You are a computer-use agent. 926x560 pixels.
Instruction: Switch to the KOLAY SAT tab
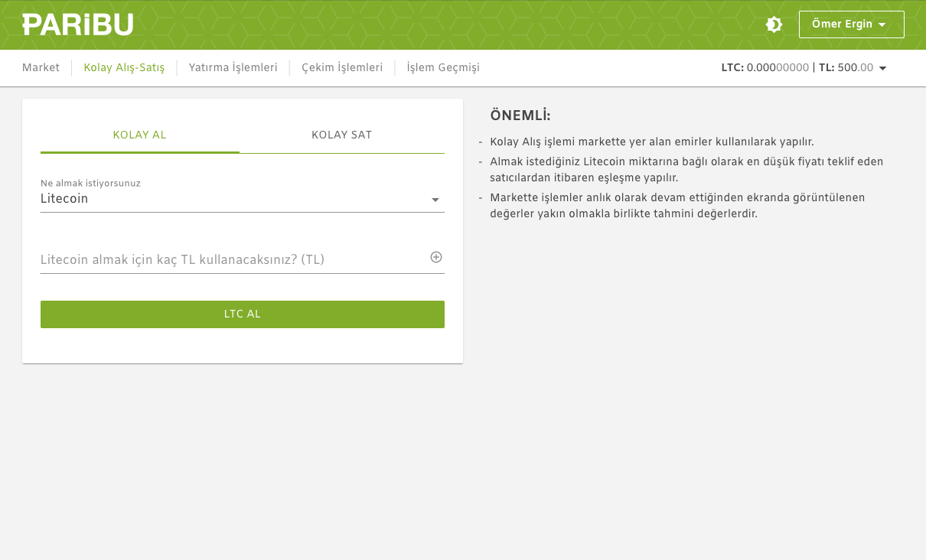pyautogui.click(x=341, y=135)
